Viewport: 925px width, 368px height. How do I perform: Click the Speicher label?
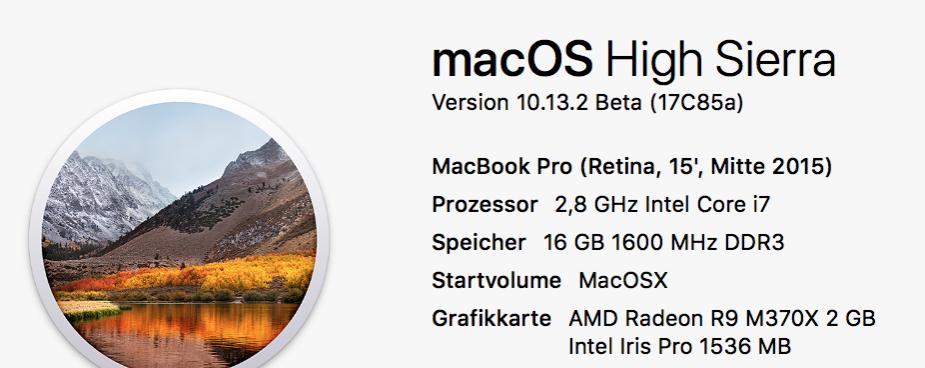(x=478, y=243)
